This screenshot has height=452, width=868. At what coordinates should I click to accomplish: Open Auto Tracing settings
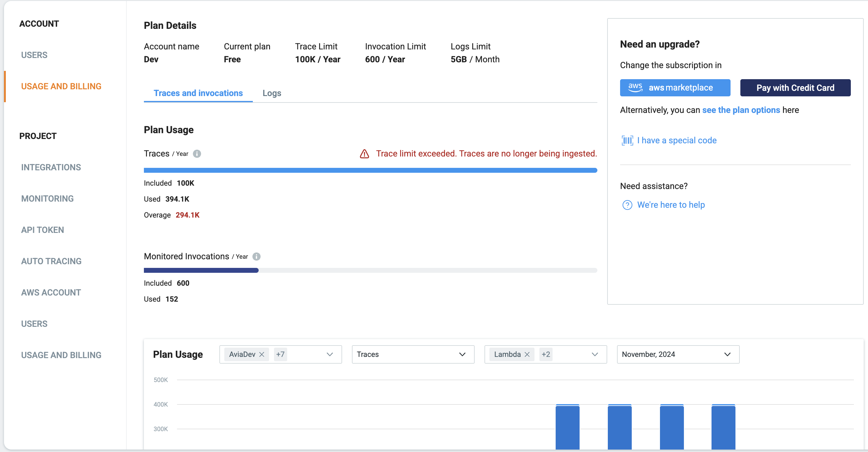(51, 261)
